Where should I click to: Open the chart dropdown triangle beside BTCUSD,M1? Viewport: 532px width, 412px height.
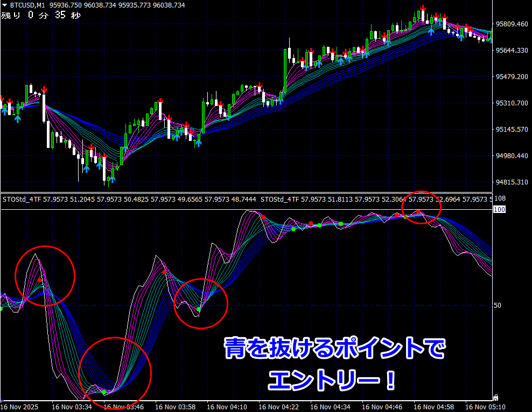[4, 5]
